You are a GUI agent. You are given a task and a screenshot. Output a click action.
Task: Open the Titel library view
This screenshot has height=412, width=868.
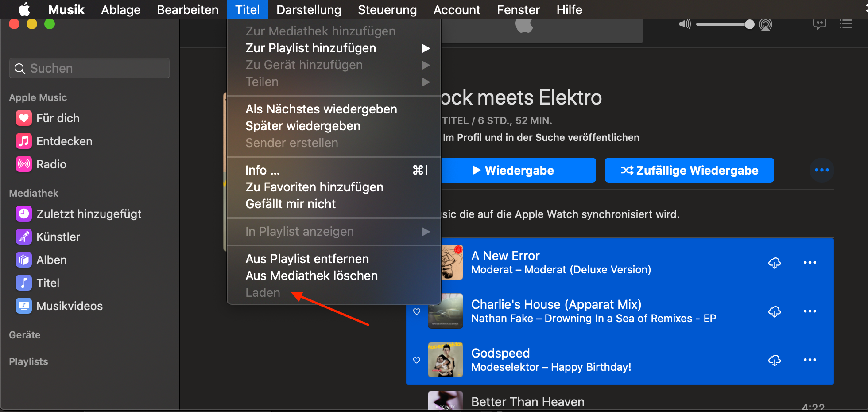click(38, 283)
